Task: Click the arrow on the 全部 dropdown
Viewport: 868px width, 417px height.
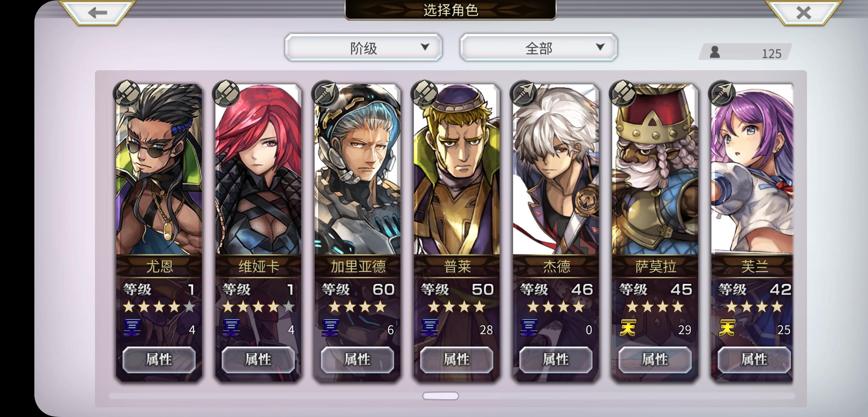Action: click(600, 47)
